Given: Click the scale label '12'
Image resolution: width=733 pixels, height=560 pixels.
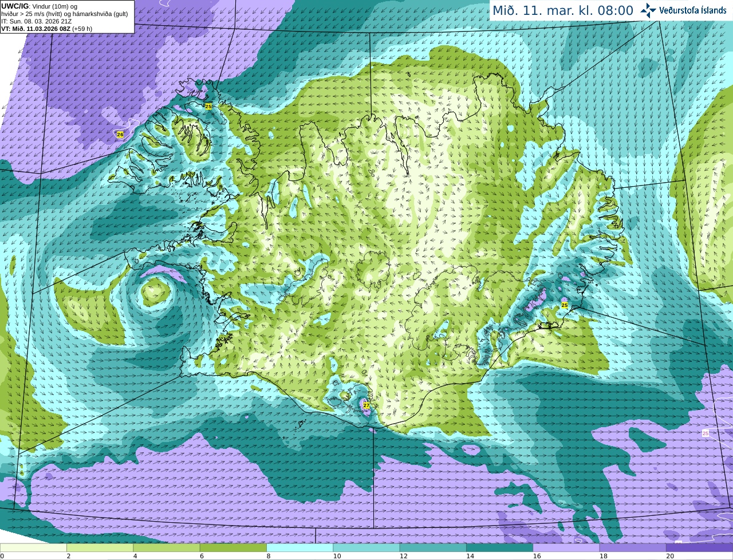Looking at the screenshot, I should 403,556.
